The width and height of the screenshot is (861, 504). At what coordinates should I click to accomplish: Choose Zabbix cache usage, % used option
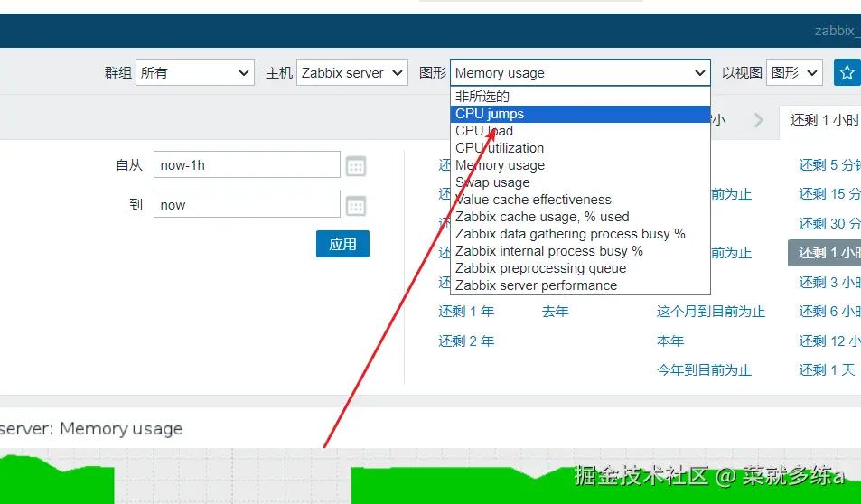(x=580, y=217)
